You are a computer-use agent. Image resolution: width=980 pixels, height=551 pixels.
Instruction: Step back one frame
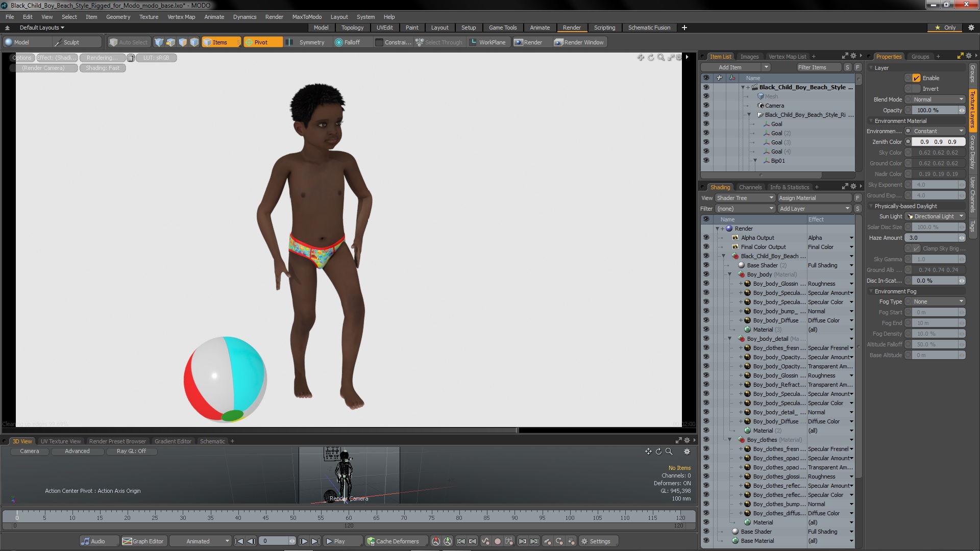252,541
